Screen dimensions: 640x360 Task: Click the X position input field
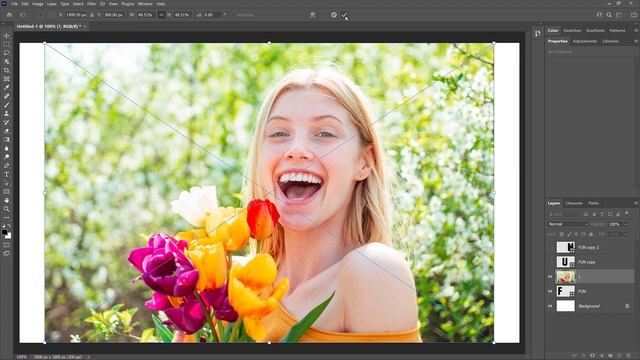coord(76,15)
